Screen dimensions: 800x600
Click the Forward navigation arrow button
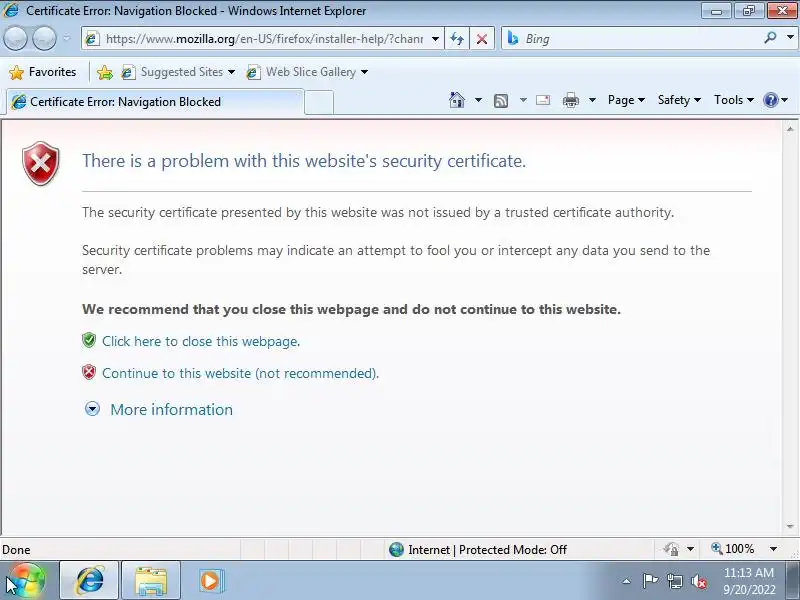44,38
